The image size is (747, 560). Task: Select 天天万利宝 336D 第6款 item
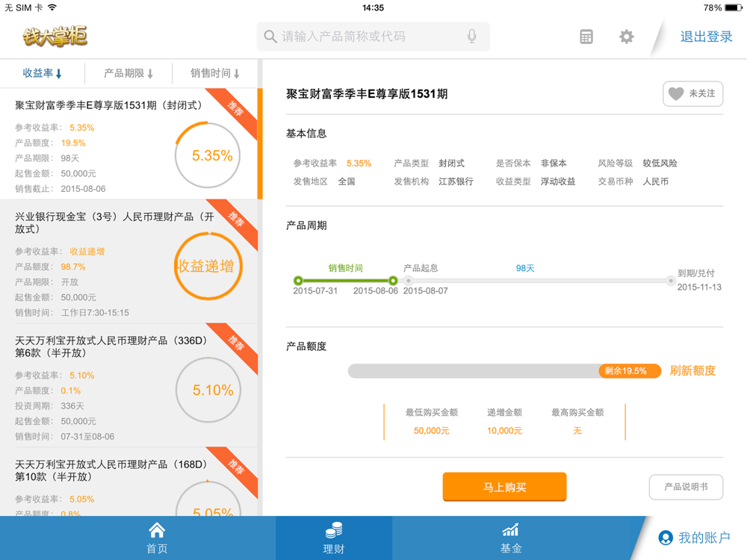[x=128, y=385]
